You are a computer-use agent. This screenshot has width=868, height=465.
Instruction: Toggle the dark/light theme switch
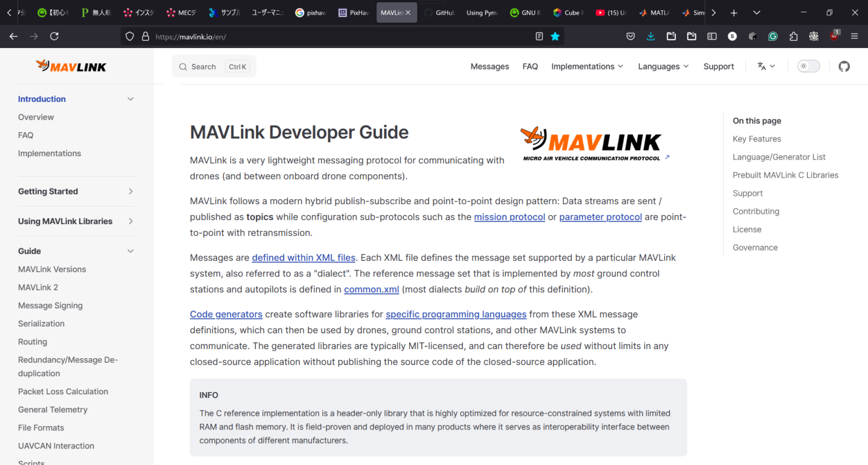pos(808,66)
